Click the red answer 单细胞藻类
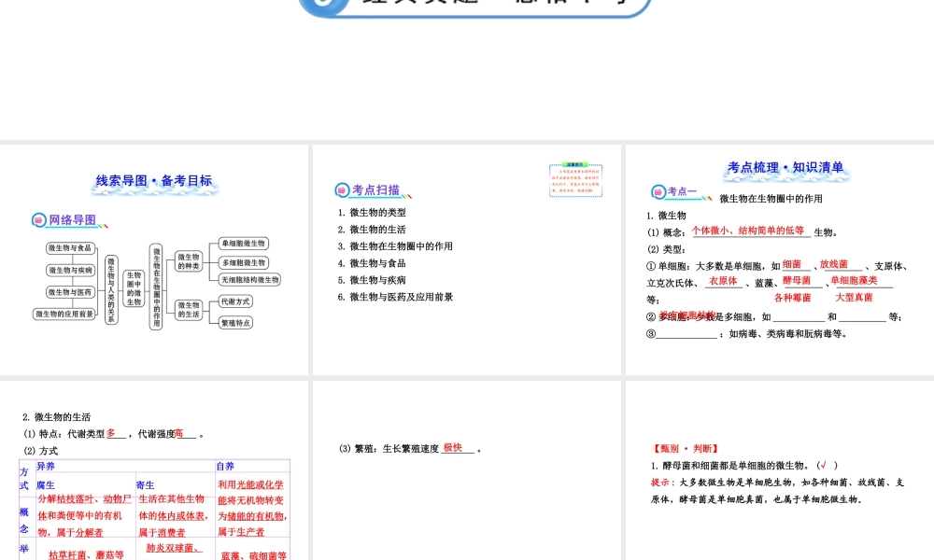 (854, 280)
